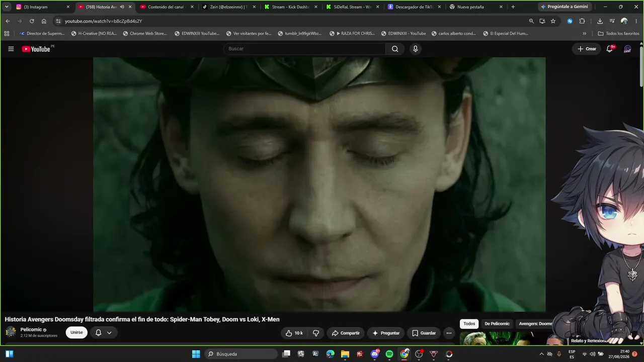Expand the tab search dropdown arrow
644x362 pixels.
(x=7, y=7)
